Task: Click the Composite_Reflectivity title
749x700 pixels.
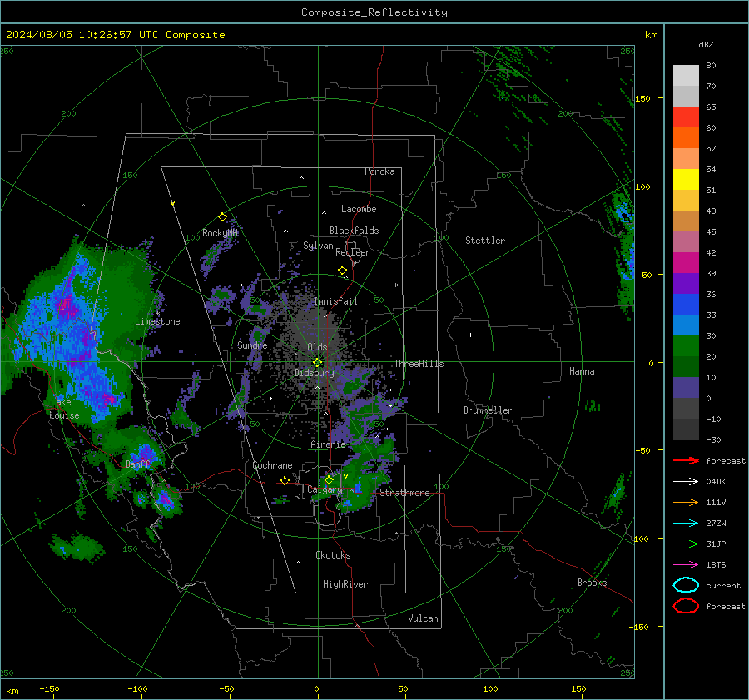Action: tap(374, 12)
